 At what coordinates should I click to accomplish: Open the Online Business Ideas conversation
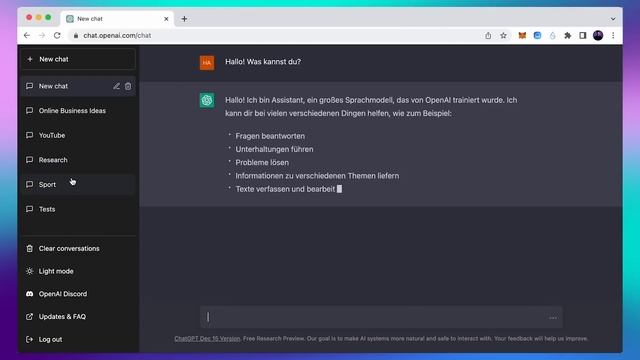78,111
